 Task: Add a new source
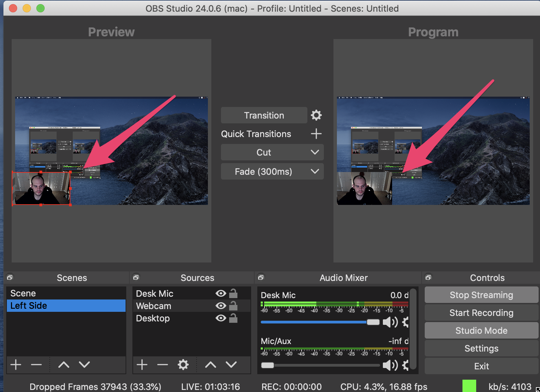point(142,365)
